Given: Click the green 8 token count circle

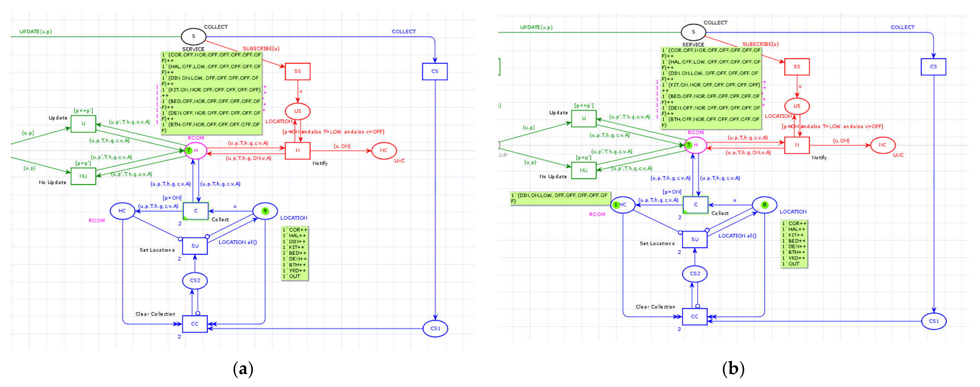Looking at the screenshot, I should (x=764, y=205).
